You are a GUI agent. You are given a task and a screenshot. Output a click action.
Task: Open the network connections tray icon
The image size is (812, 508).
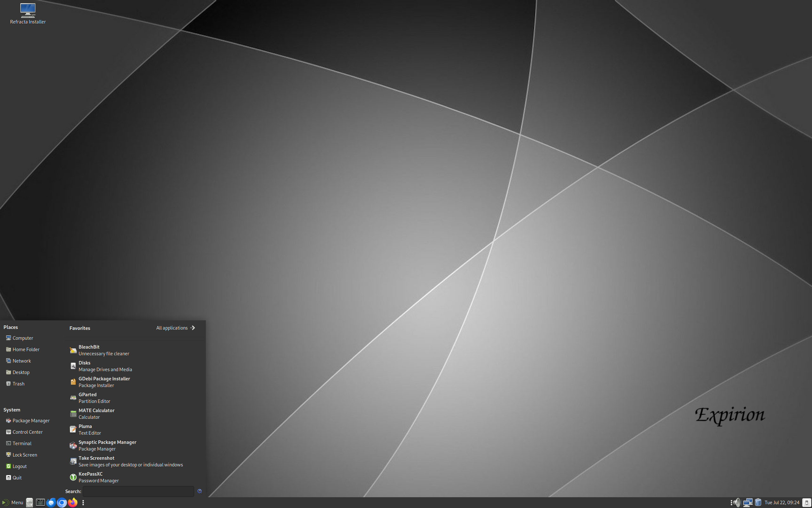pos(748,503)
